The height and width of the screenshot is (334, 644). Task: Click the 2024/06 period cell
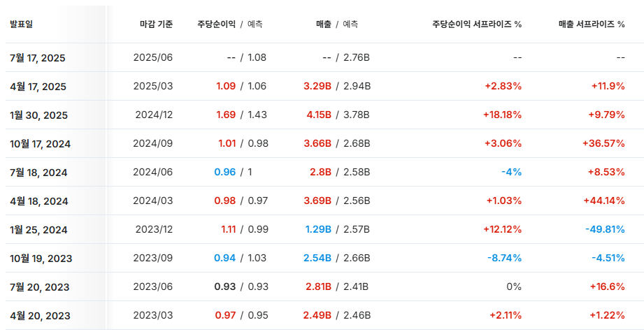click(x=153, y=173)
